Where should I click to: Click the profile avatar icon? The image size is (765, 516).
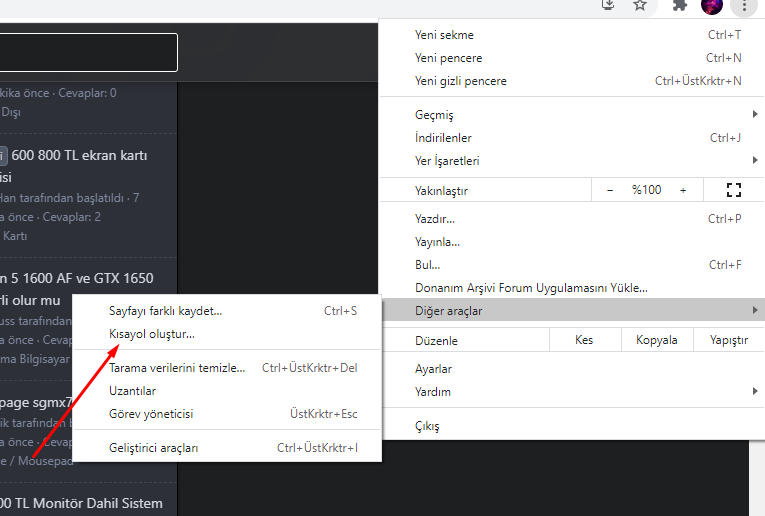pyautogui.click(x=711, y=6)
